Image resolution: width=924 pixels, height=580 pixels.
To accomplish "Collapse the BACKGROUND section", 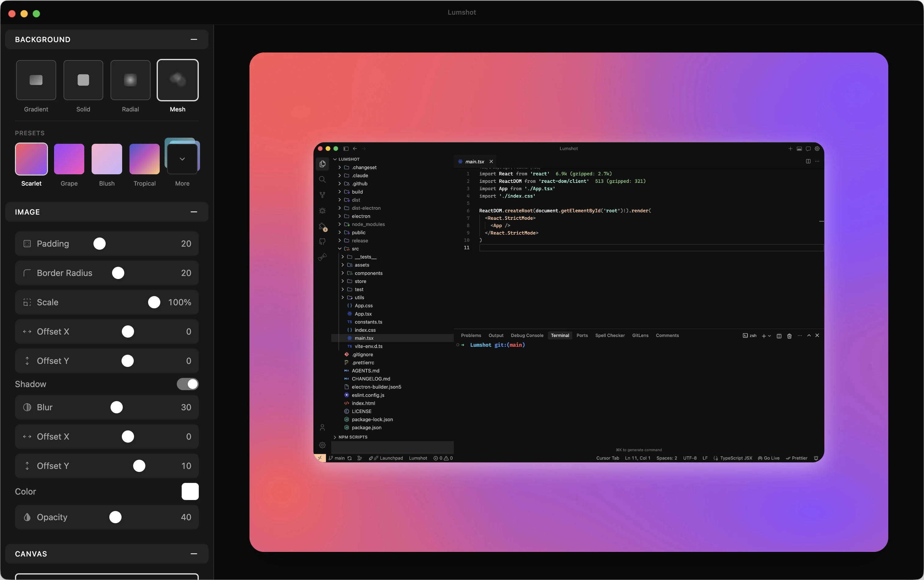I will point(194,39).
